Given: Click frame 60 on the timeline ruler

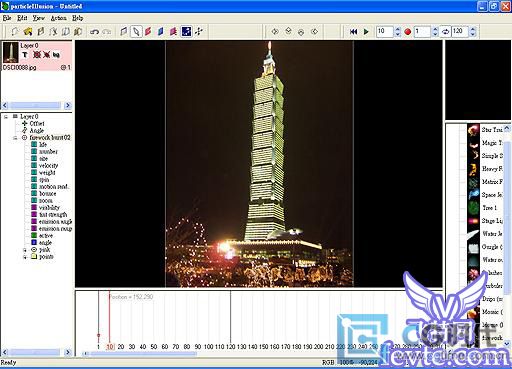Looking at the screenshot, I should click(x=165, y=347).
